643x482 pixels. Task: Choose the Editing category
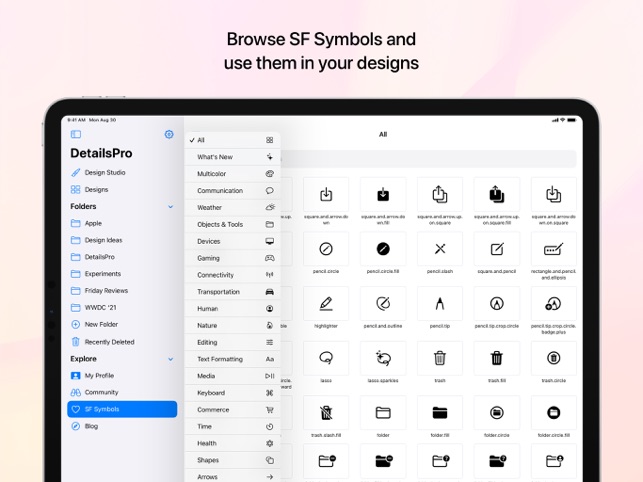(233, 342)
